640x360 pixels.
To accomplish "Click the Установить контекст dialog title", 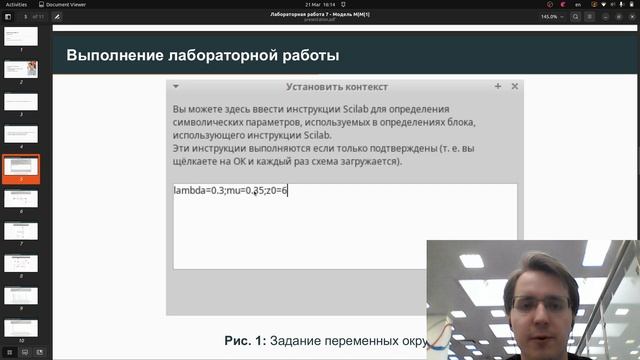I will tap(337, 87).
